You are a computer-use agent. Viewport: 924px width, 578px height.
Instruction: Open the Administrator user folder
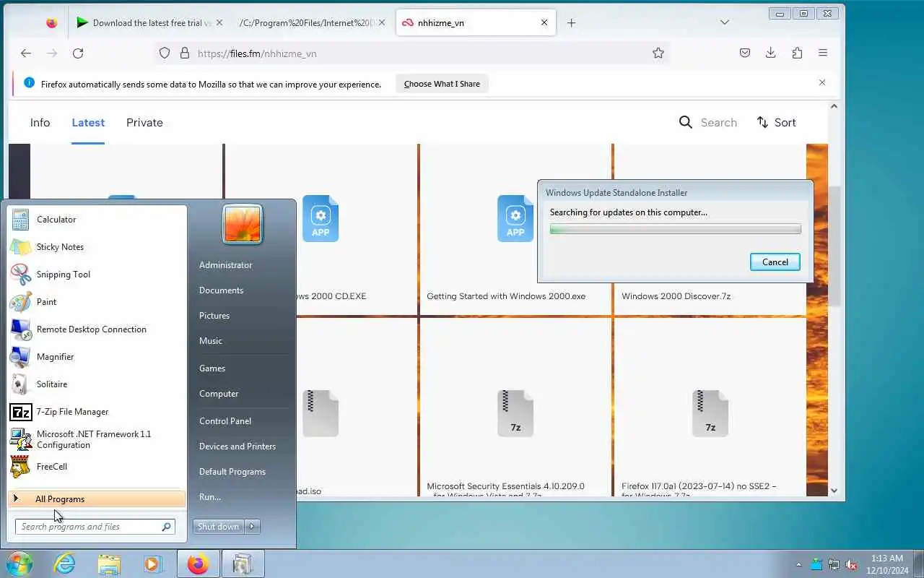pos(225,265)
